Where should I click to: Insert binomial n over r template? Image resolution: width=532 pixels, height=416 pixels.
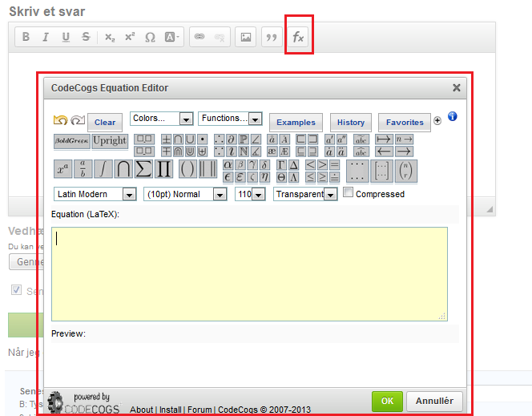click(405, 171)
